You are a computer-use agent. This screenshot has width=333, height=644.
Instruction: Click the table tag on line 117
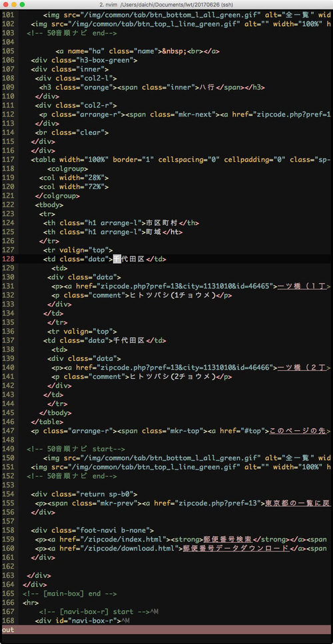[x=44, y=160]
